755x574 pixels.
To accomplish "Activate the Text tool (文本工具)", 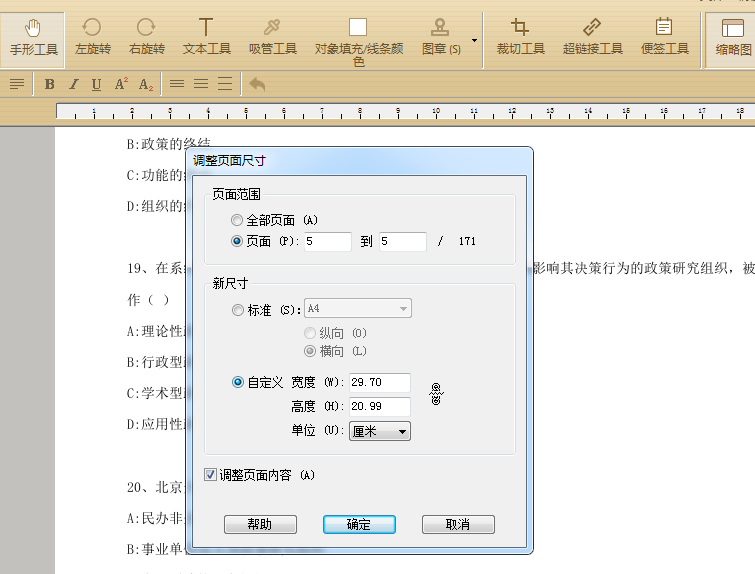I will [207, 39].
